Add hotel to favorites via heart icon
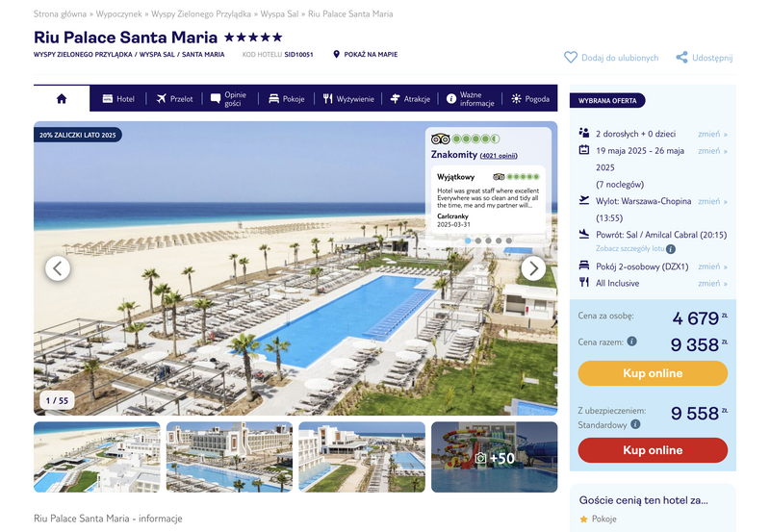Image resolution: width=770 pixels, height=532 pixels. coord(571,58)
